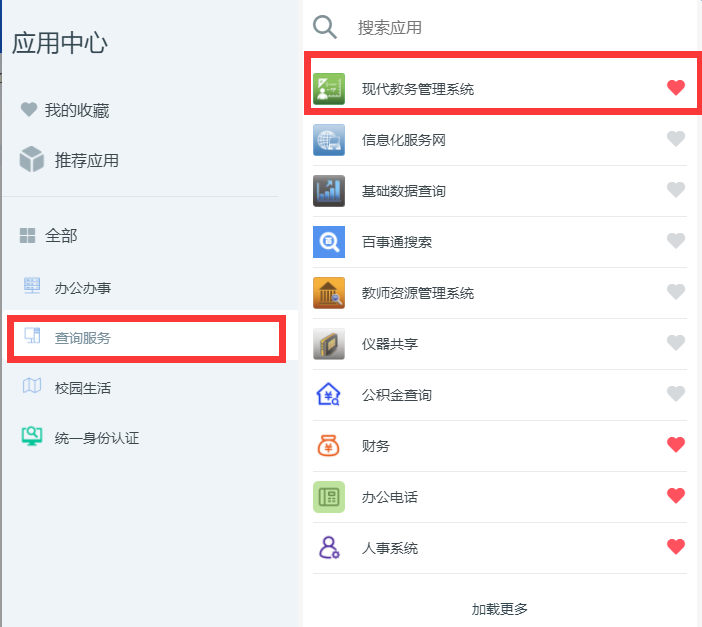
Task: Click the 信息化服务网 globe icon
Action: coord(329,140)
